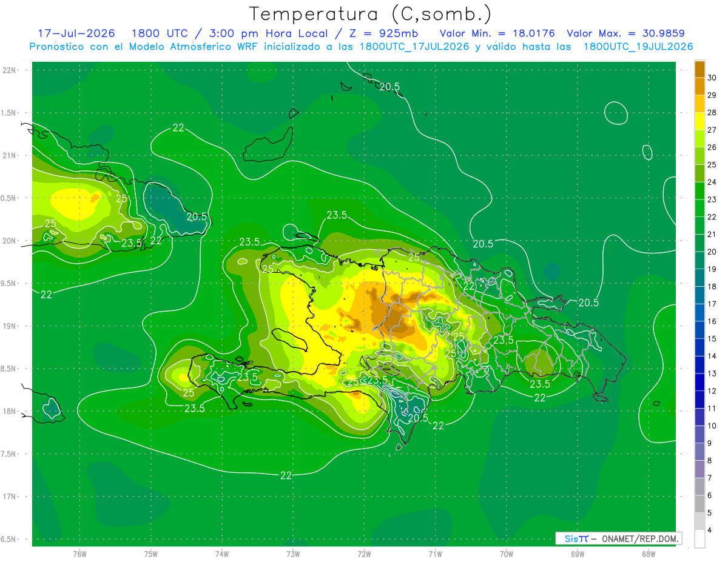
Task: Select "Valor Min. = 18.0176" text
Action: (497, 33)
